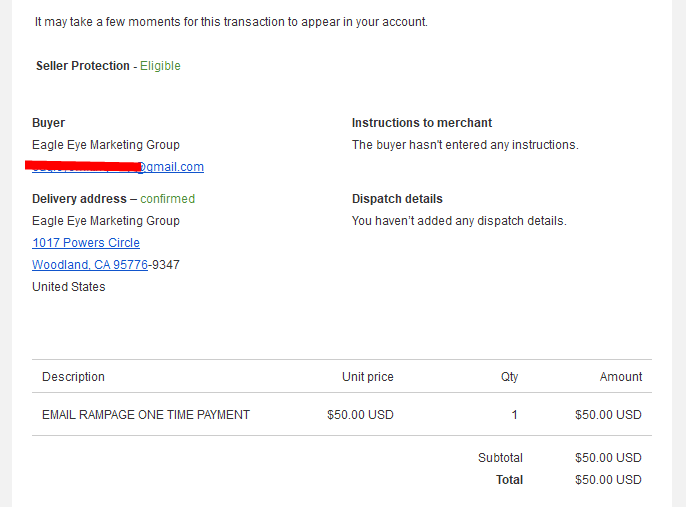Image resolution: width=686 pixels, height=507 pixels.
Task: Click the green confirmed delivery status
Action: [x=168, y=199]
